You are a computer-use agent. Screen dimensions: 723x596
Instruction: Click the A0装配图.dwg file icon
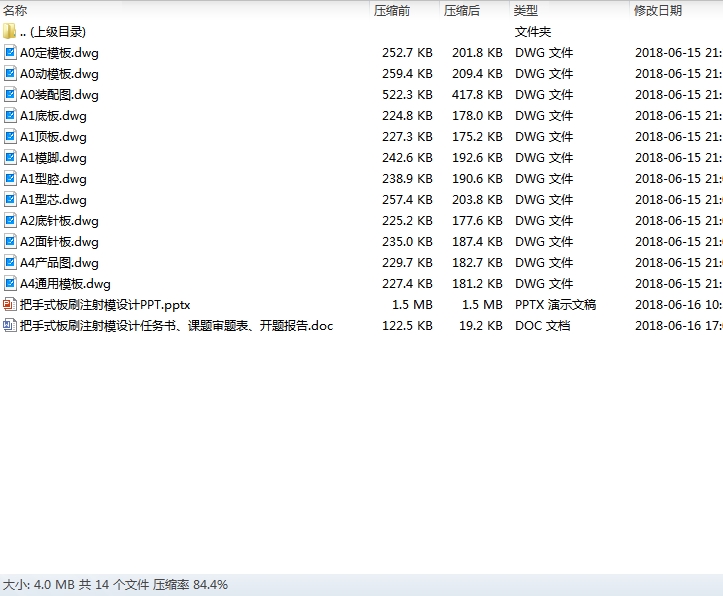[10, 94]
